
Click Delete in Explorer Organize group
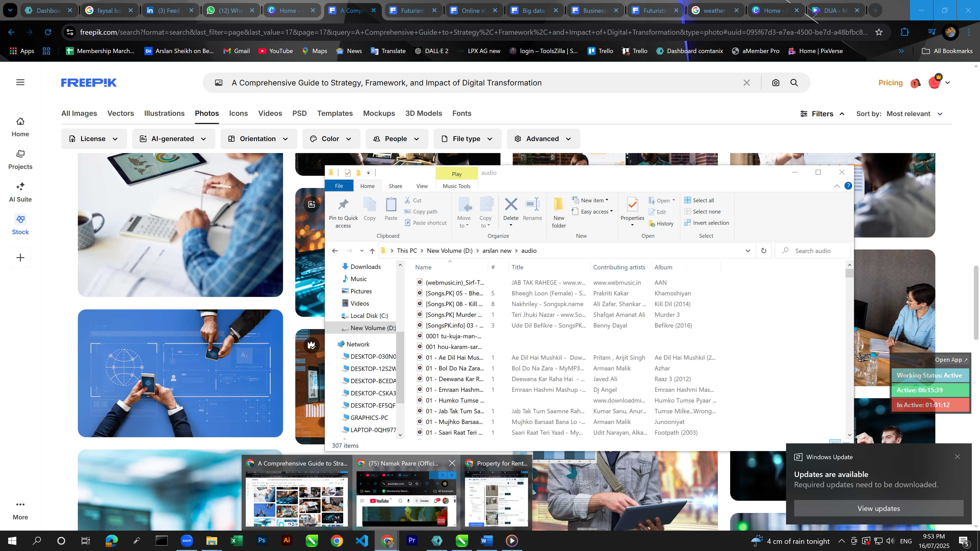[x=510, y=211]
